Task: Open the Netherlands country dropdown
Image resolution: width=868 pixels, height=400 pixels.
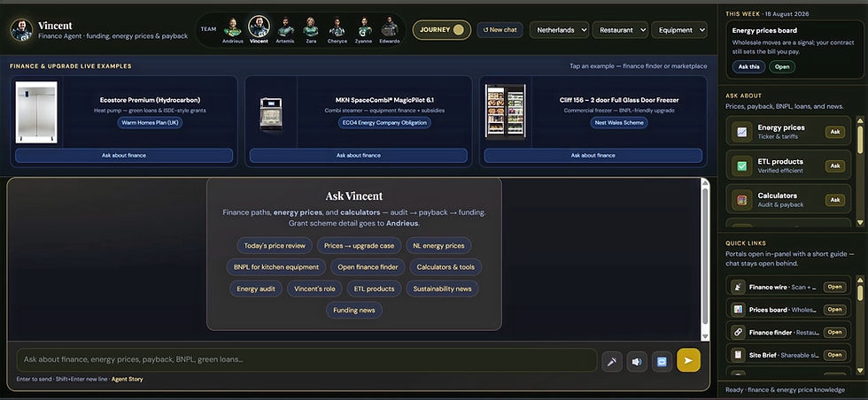Action: (x=559, y=30)
